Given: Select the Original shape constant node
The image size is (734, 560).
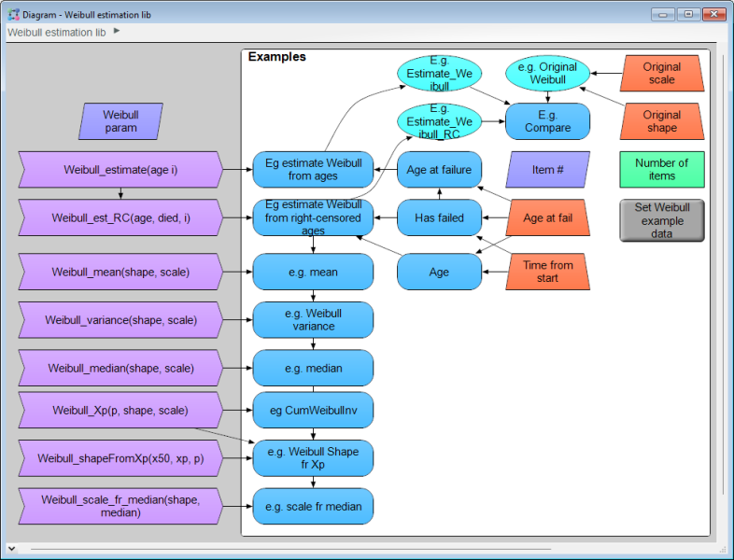Looking at the screenshot, I should tap(662, 121).
